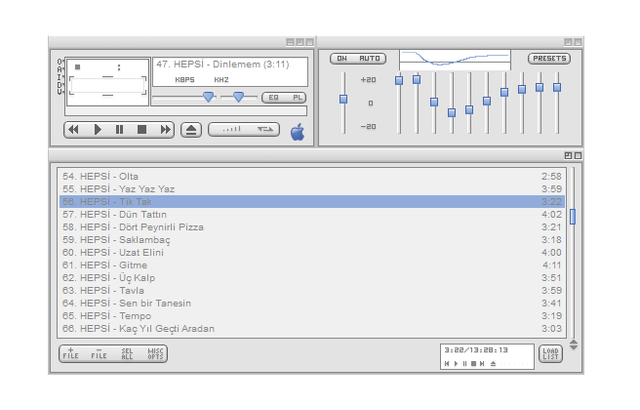This screenshot has height=410, width=640.
Task: Toggle windowshade mode on the playlist window
Action: pos(568,155)
